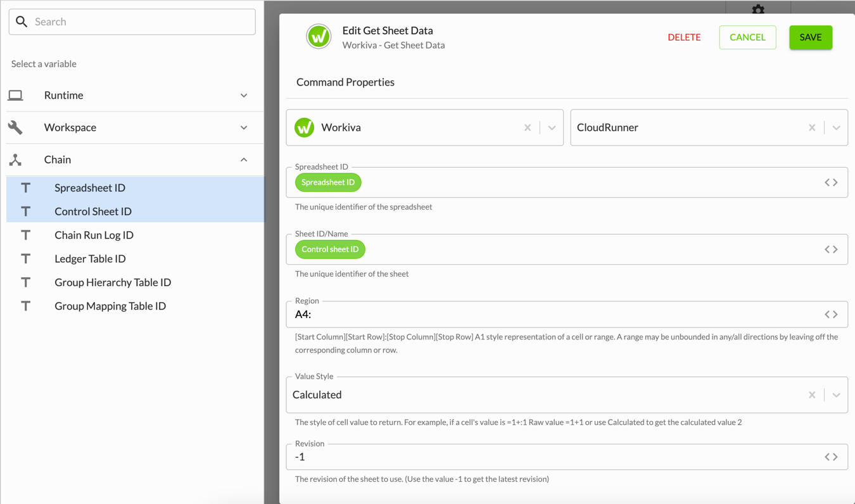Click the Workiva - Get Sheet Data subtitle
855x504 pixels.
click(x=393, y=45)
